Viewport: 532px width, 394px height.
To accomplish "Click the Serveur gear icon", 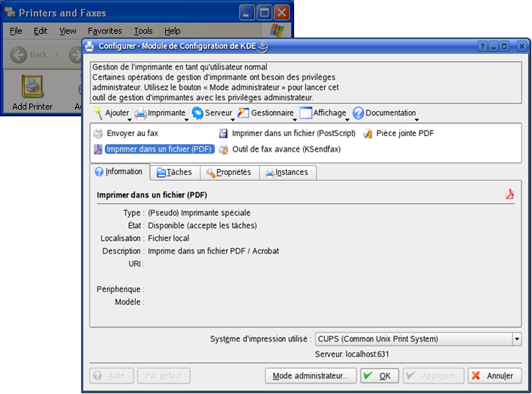I will click(x=197, y=113).
